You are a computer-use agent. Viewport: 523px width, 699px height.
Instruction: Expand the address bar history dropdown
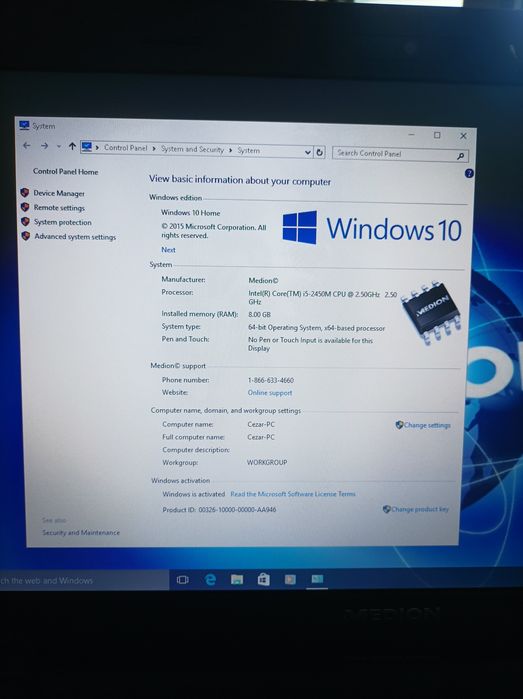[x=308, y=152]
